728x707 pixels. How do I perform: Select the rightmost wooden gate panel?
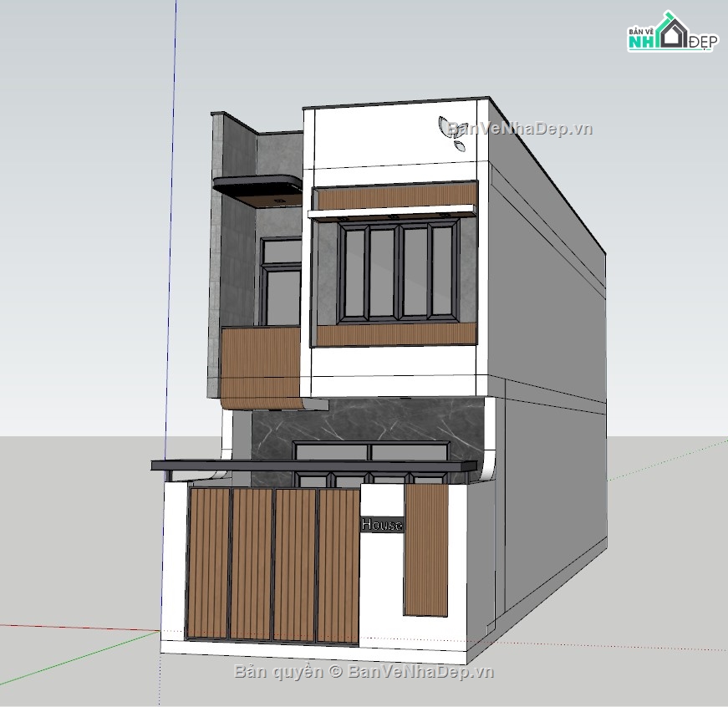click(x=338, y=566)
